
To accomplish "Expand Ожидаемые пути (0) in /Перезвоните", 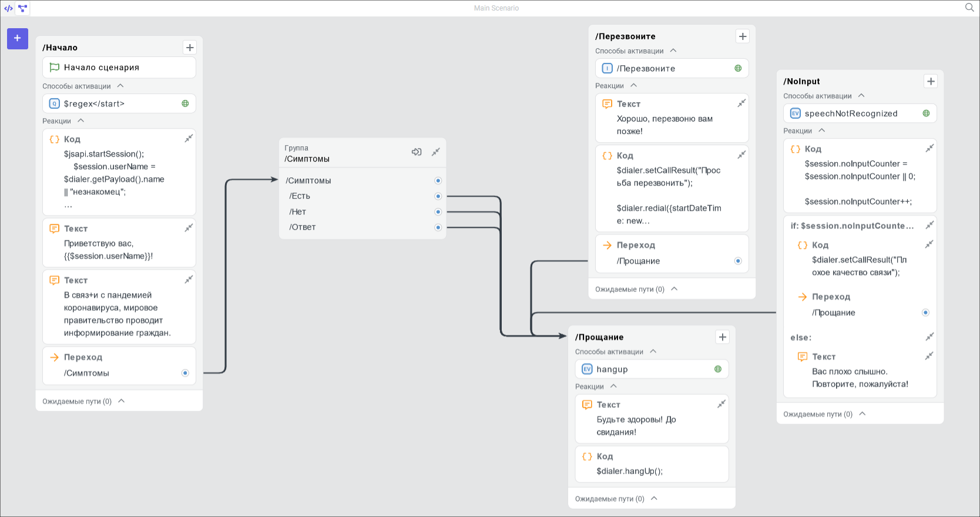I will (674, 289).
